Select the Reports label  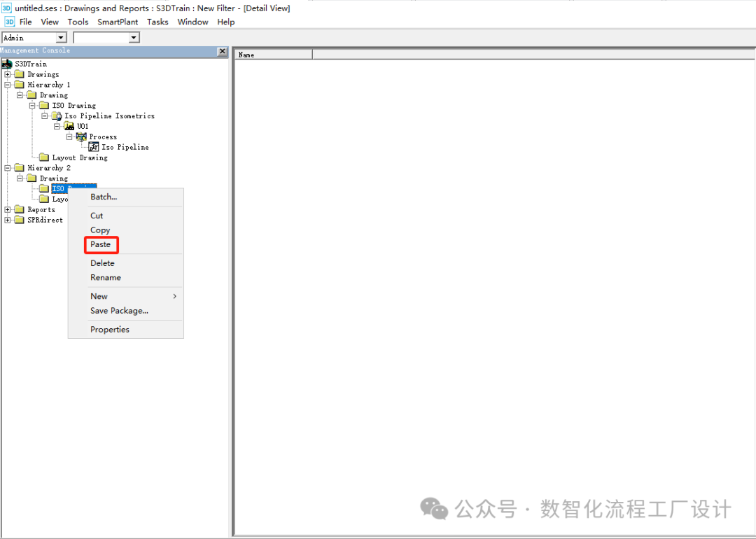(x=41, y=210)
